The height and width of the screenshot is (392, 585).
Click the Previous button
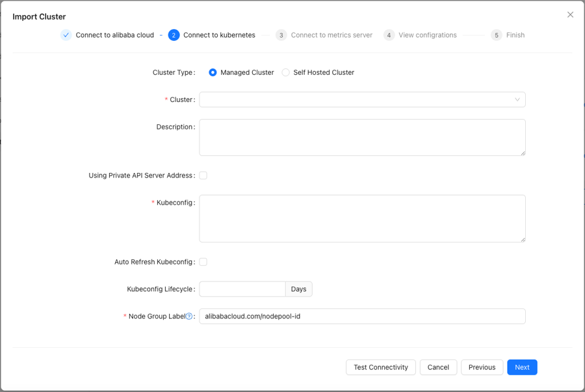pyautogui.click(x=482, y=367)
